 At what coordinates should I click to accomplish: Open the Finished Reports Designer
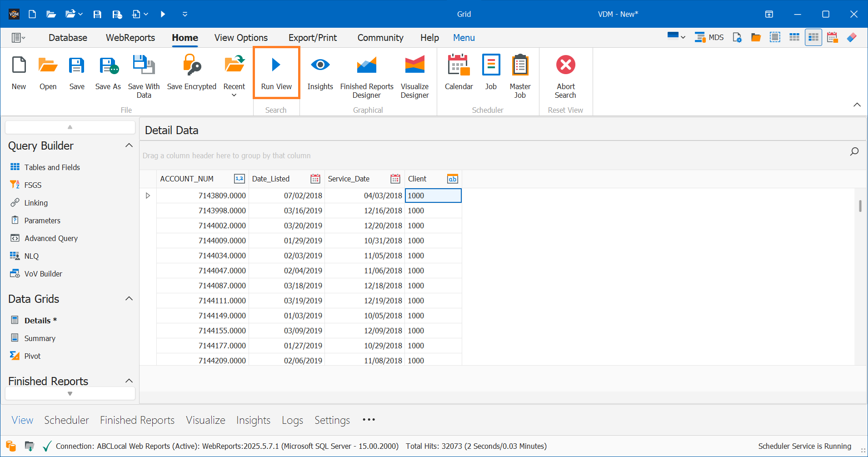[x=366, y=65]
